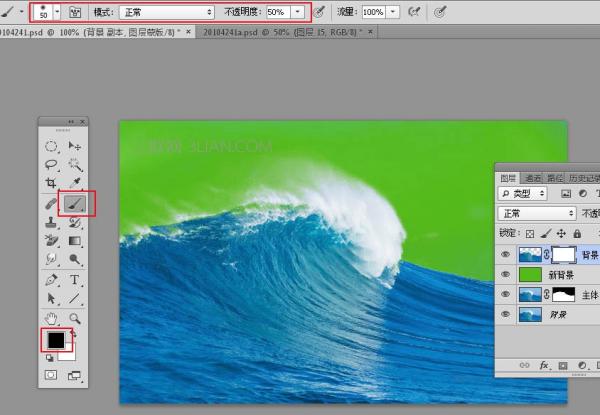The image size is (600, 415).
Task: Toggle the Brush panel button
Action: pos(75,12)
